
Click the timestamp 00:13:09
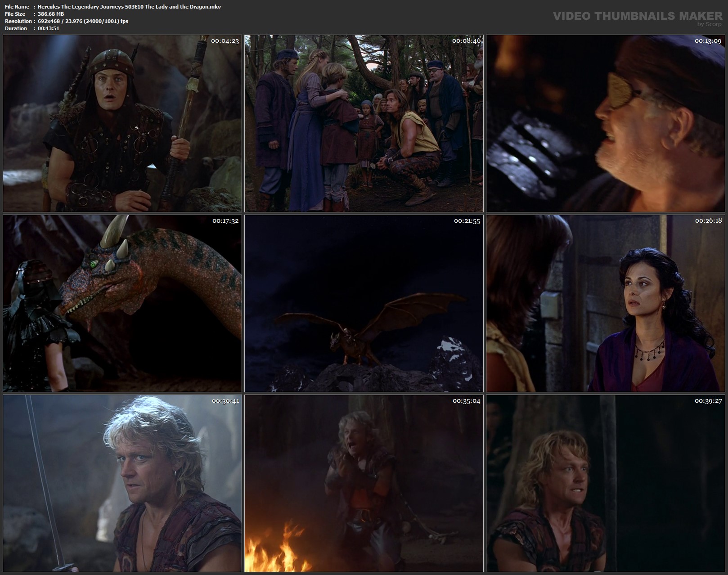coord(708,41)
